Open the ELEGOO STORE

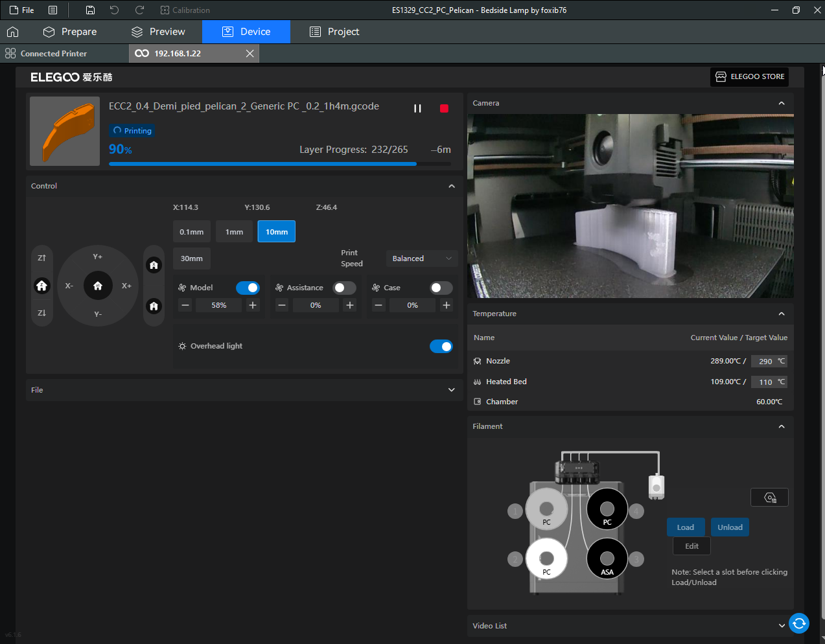(749, 76)
